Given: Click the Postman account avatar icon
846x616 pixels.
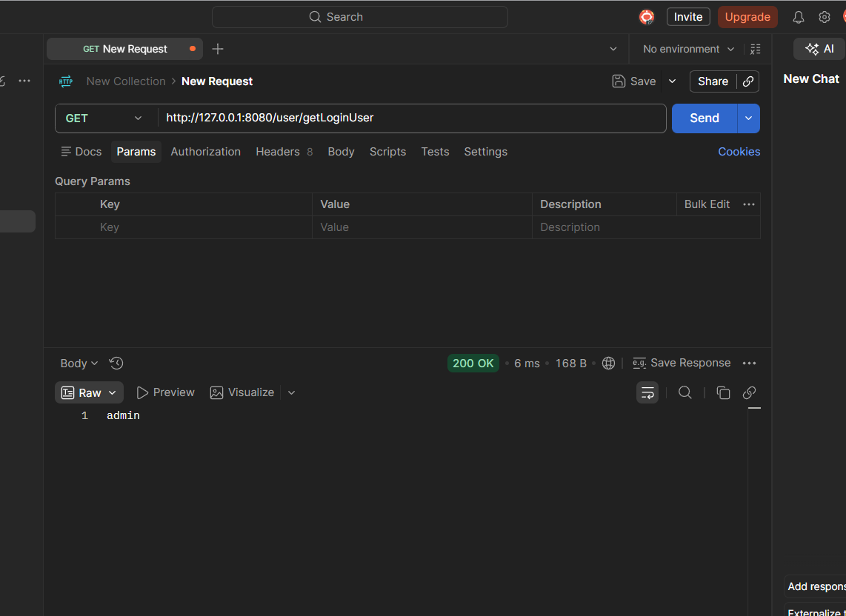Looking at the screenshot, I should (647, 17).
